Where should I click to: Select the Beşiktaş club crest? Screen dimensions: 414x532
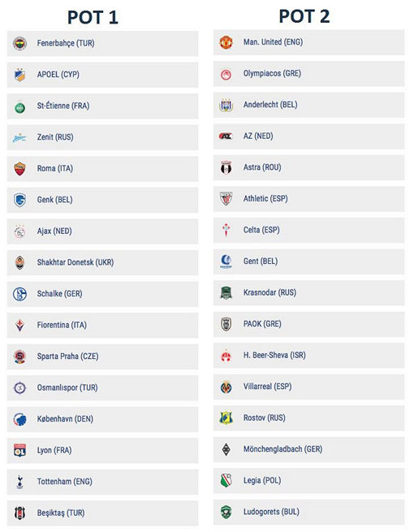point(19,513)
